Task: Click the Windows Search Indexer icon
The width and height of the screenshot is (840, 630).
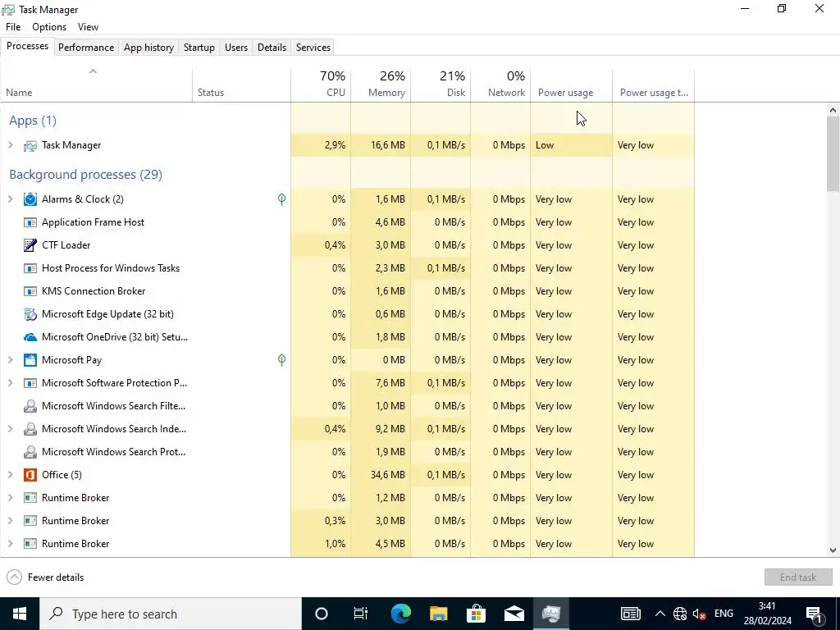Action: (30, 429)
